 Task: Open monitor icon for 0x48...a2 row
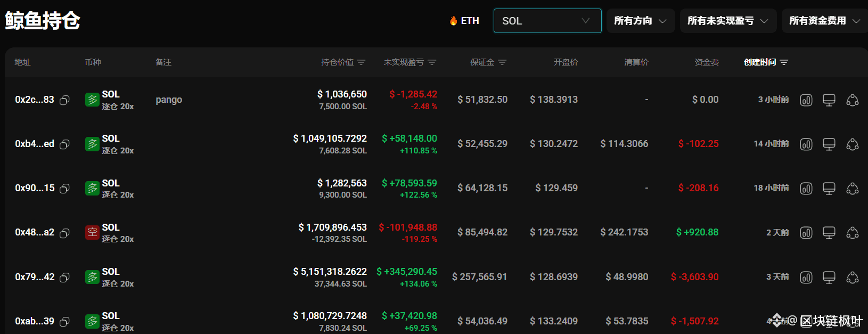(829, 233)
